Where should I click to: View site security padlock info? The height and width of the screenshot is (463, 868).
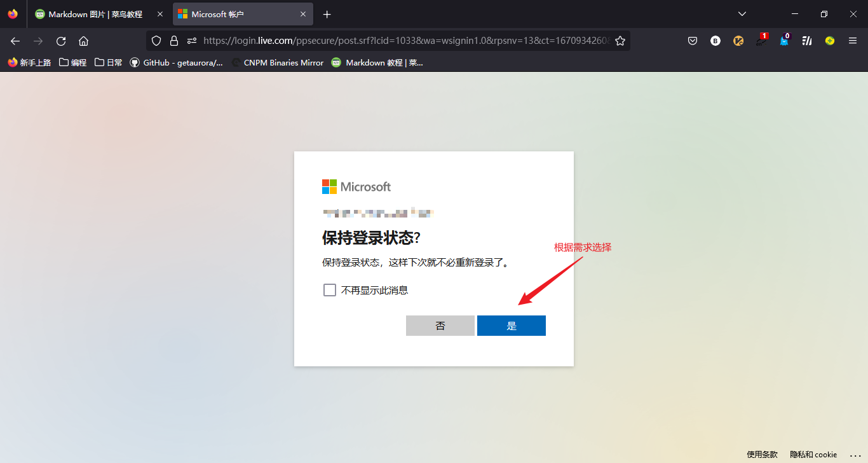(x=174, y=41)
